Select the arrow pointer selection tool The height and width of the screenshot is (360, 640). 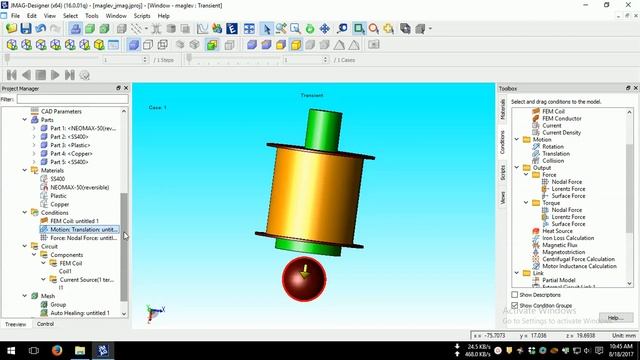[267, 29]
